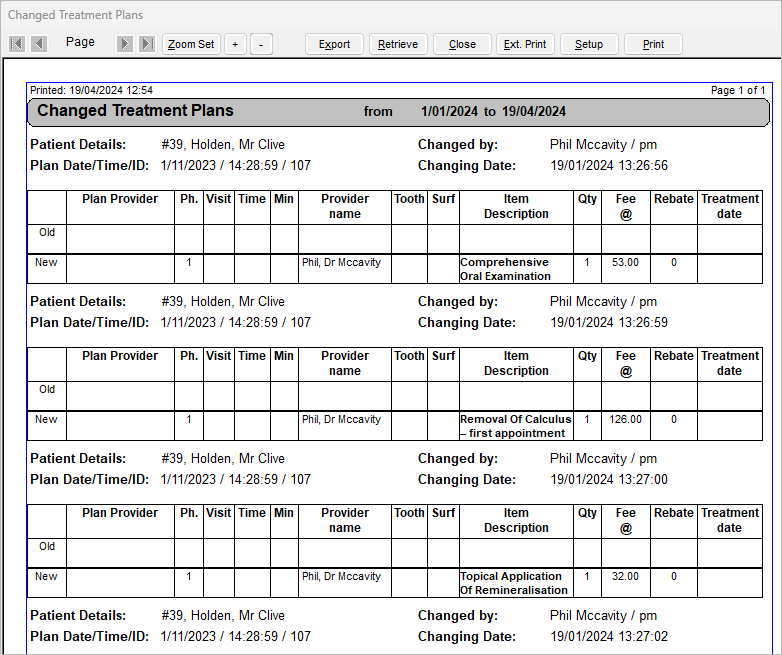Jump to the last page
The width and height of the screenshot is (782, 655).
tap(147, 44)
